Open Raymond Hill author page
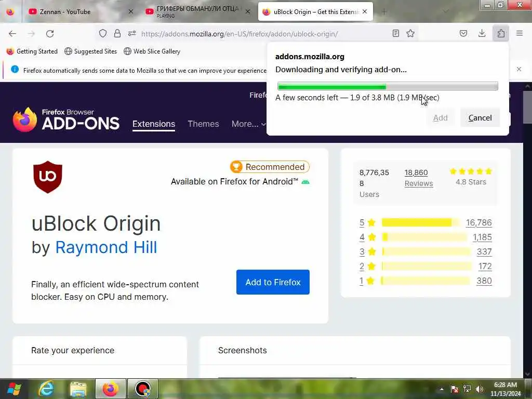The image size is (532, 399). click(106, 247)
